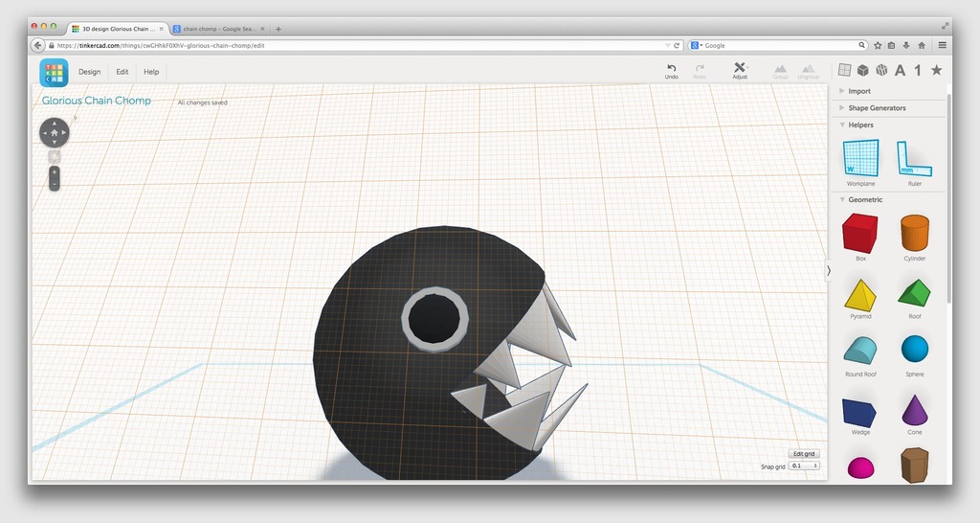
Task: Click the fit view button below navigation pad
Action: pos(55,156)
